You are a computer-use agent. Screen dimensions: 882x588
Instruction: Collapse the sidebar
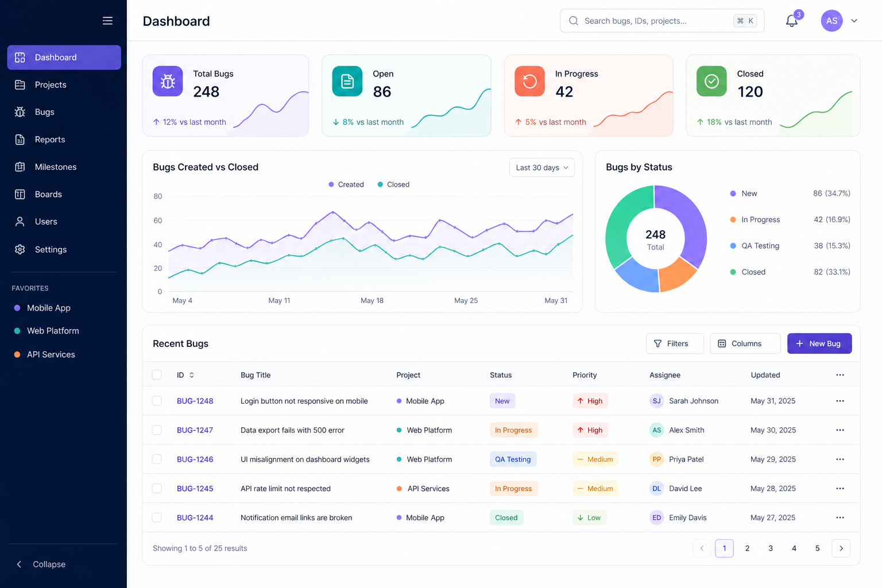[41, 564]
